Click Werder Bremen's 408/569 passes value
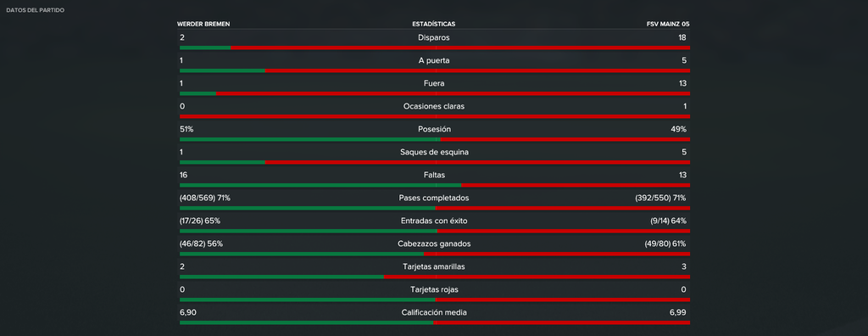The height and width of the screenshot is (336, 868). coord(202,198)
